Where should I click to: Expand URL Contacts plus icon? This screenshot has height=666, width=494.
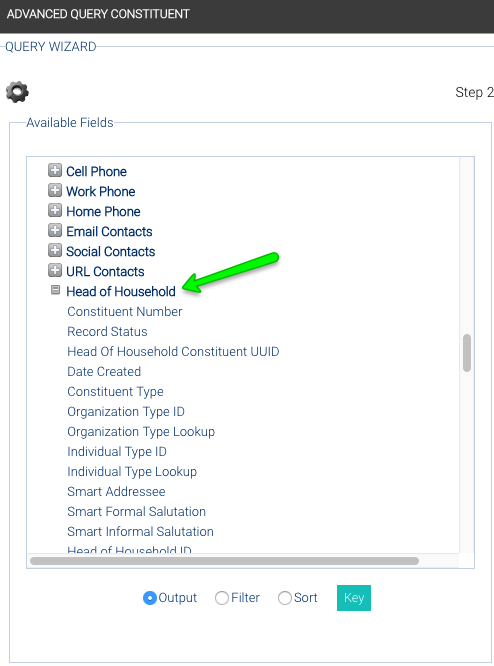tap(55, 270)
